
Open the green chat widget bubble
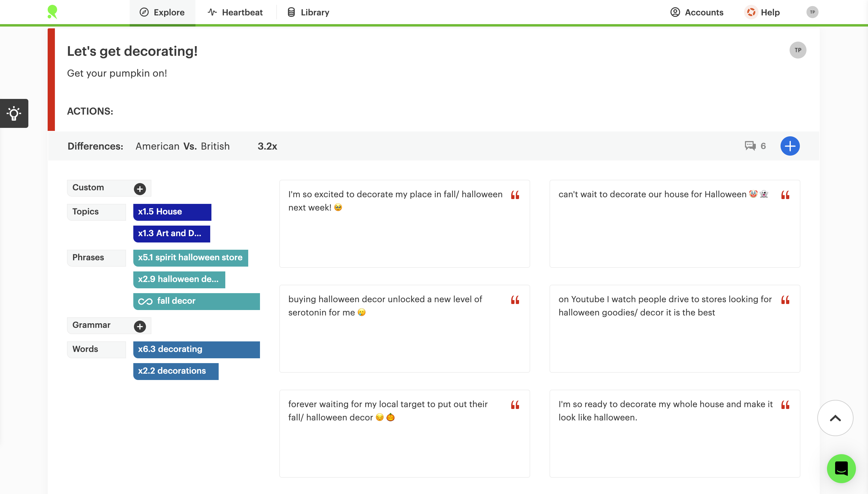tap(841, 469)
